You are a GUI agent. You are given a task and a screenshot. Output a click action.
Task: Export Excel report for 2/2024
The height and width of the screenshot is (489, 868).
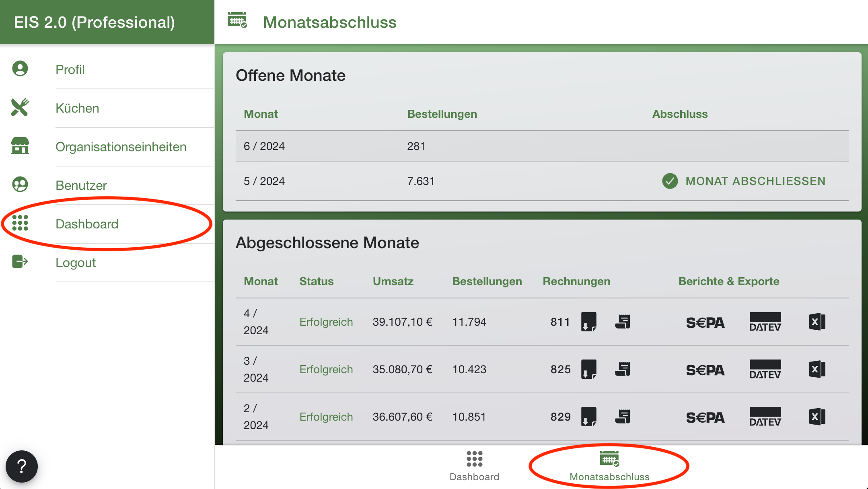pos(817,417)
